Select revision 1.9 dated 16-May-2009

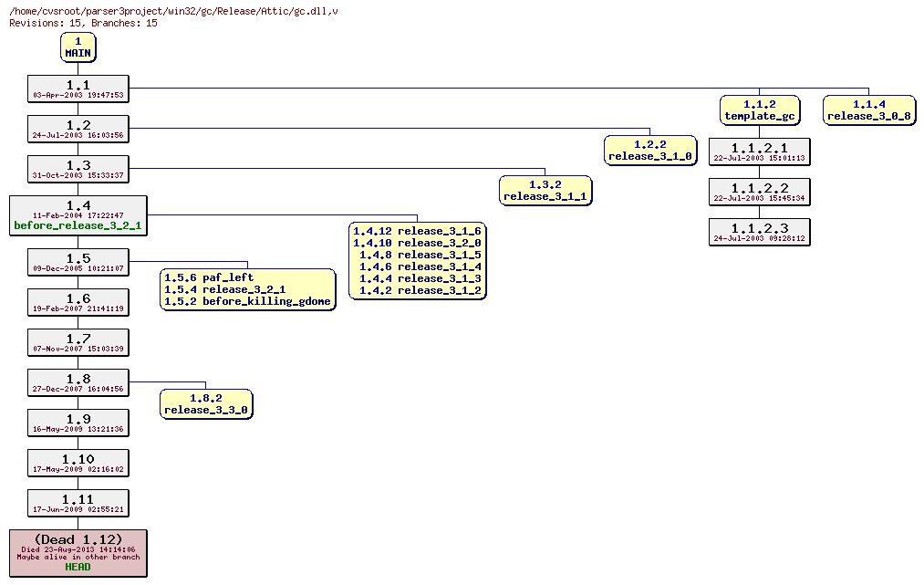tap(78, 423)
